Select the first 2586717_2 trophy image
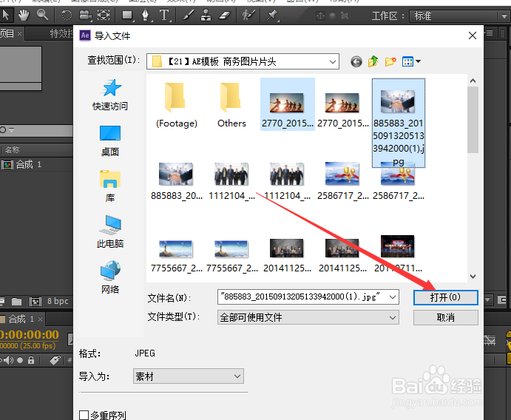 click(342, 181)
